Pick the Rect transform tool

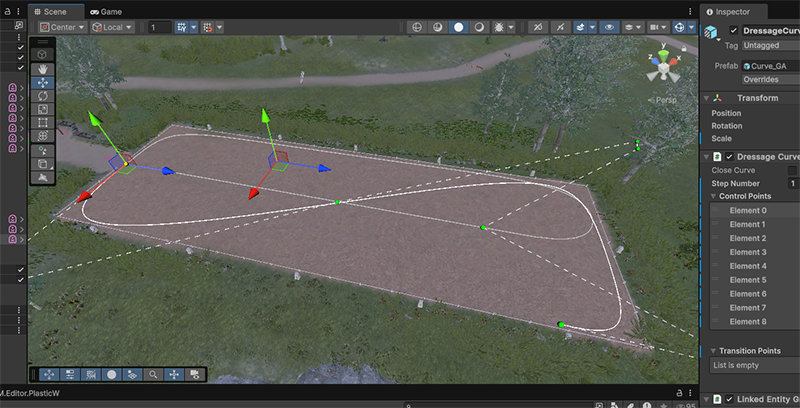pos(42,122)
